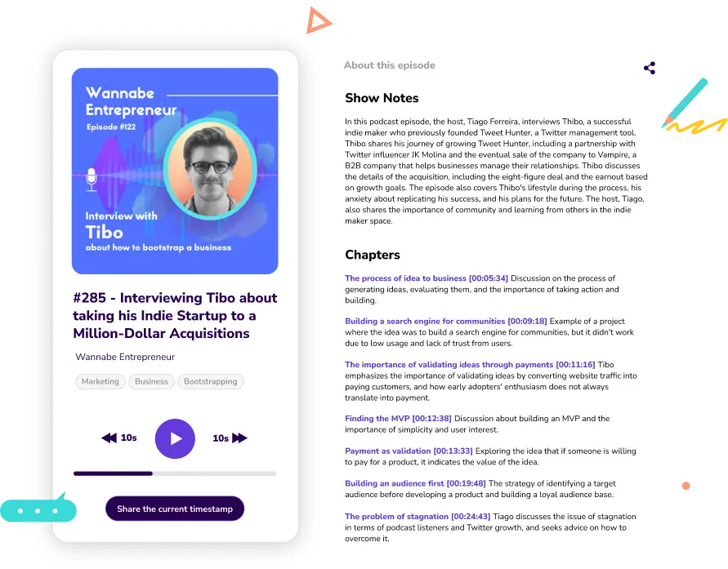Select the Bootstrapping tag
Image resolution: width=728 pixels, height=569 pixels.
click(210, 382)
